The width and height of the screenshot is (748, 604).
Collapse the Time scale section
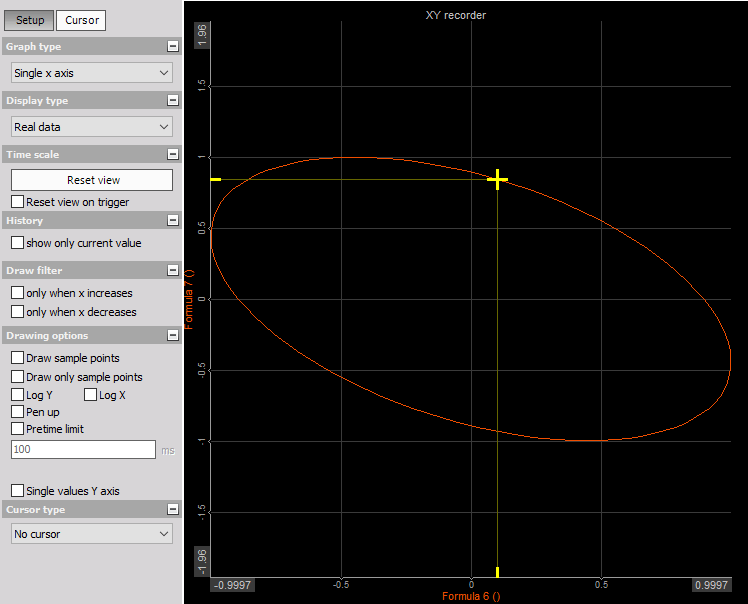(x=173, y=154)
